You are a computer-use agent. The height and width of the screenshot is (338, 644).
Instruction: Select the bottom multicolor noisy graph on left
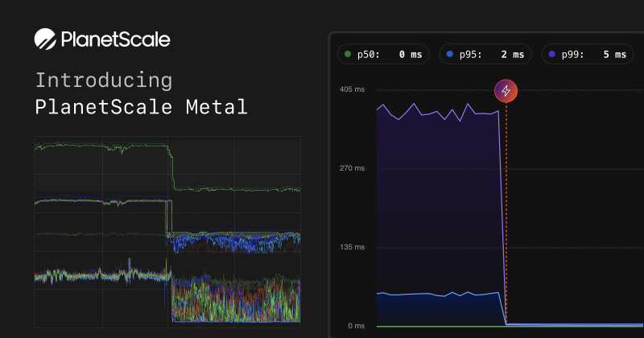[x=233, y=298]
